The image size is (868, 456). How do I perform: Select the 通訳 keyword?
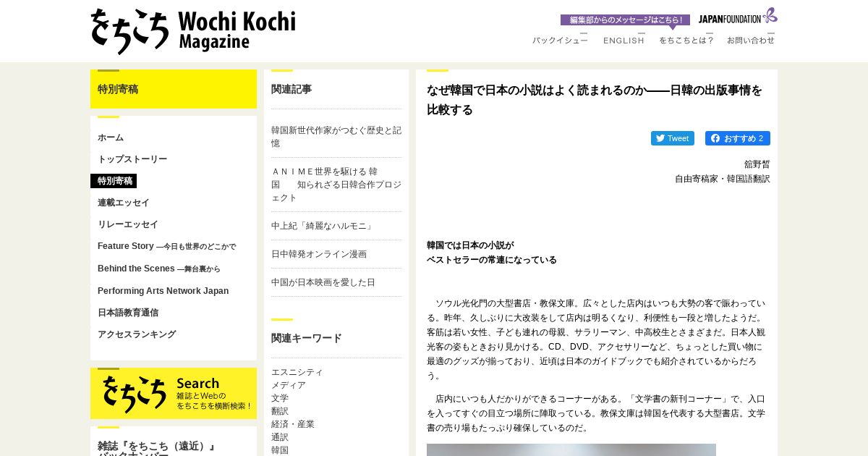click(x=280, y=437)
